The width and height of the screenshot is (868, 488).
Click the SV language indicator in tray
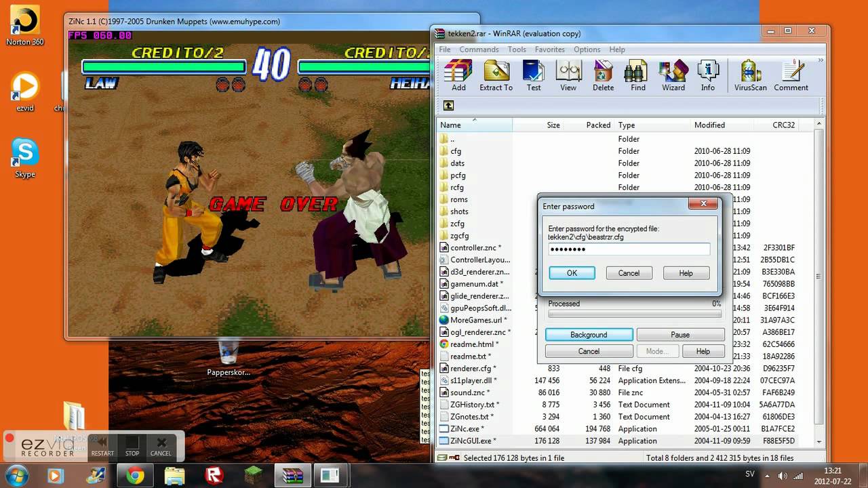(750, 474)
